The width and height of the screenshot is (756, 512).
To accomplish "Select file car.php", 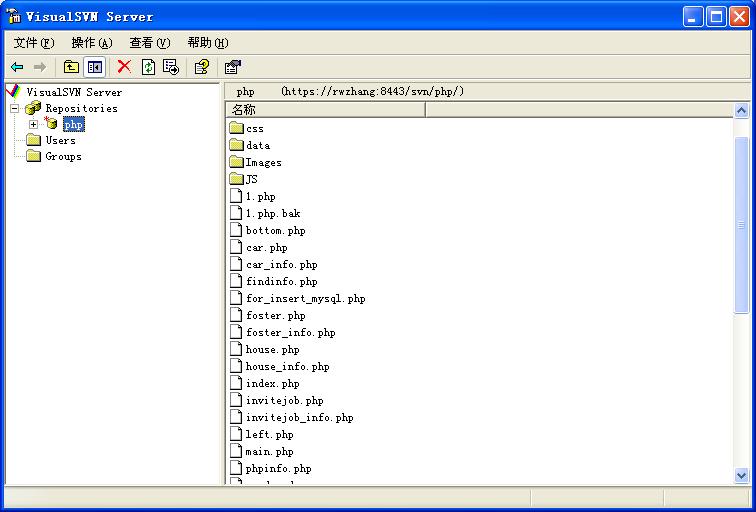I will coord(267,248).
